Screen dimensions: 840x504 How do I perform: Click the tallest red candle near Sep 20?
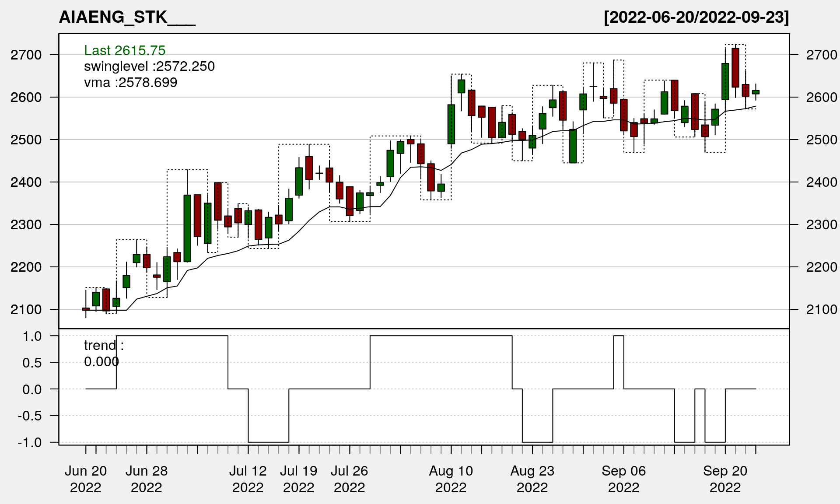click(735, 68)
